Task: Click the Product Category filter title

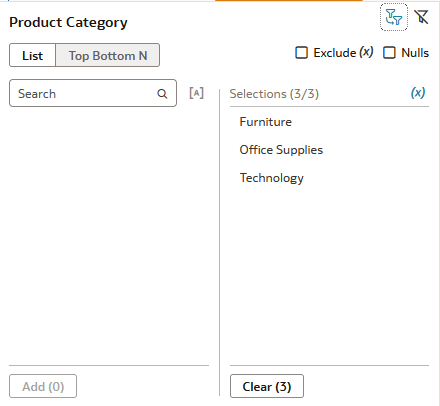Action: click(x=68, y=23)
